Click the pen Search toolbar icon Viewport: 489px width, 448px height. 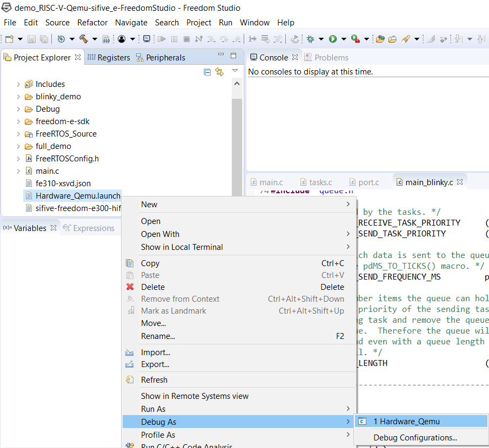click(x=406, y=39)
